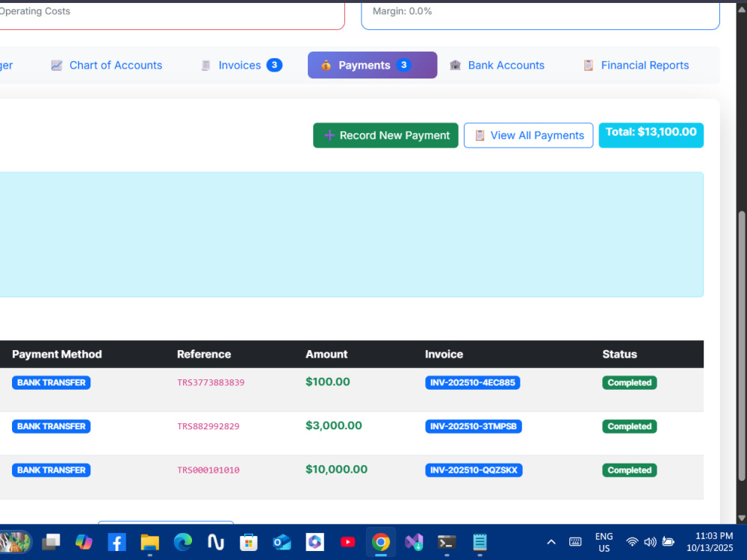Open Microsoft Store from the taskbar
This screenshot has height=560, width=747.
249,542
